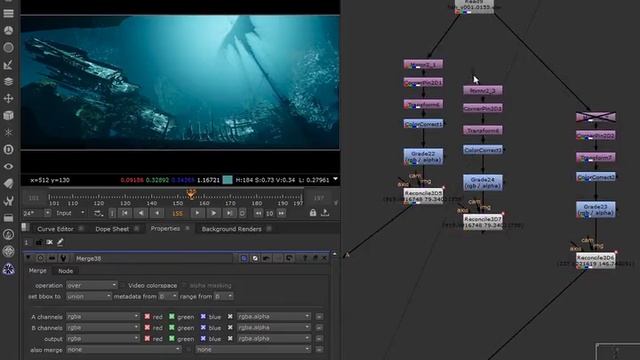Switch to the Dope Sheet tab

click(x=112, y=229)
